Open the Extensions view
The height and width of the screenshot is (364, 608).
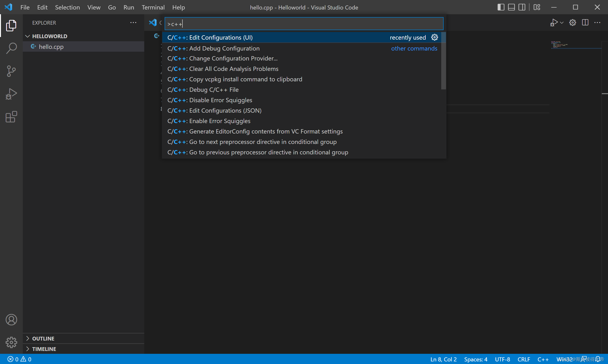click(11, 117)
